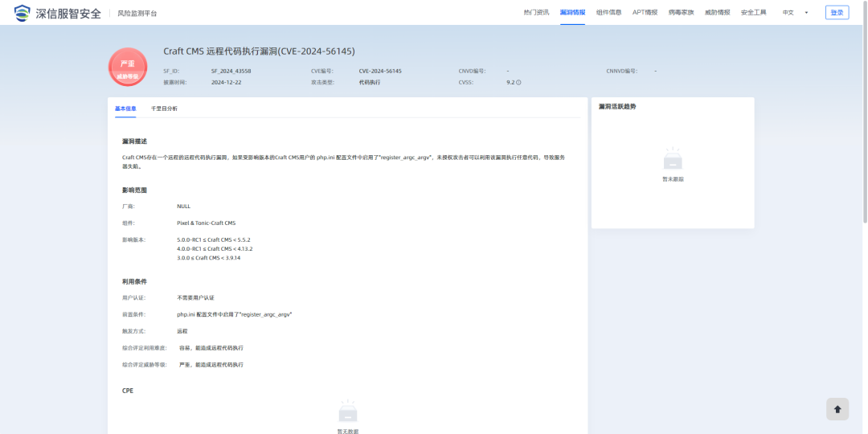
Task: Open the 中文 language dropdown
Action: pyautogui.click(x=795, y=12)
